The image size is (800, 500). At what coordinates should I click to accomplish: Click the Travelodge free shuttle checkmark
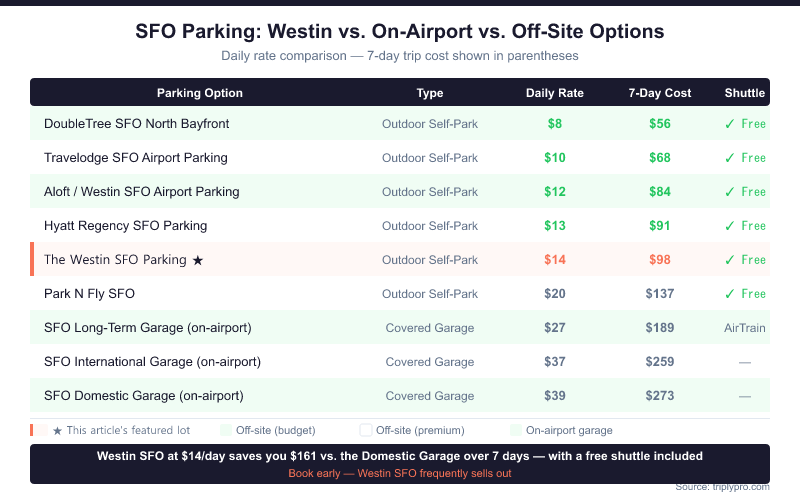coord(730,158)
